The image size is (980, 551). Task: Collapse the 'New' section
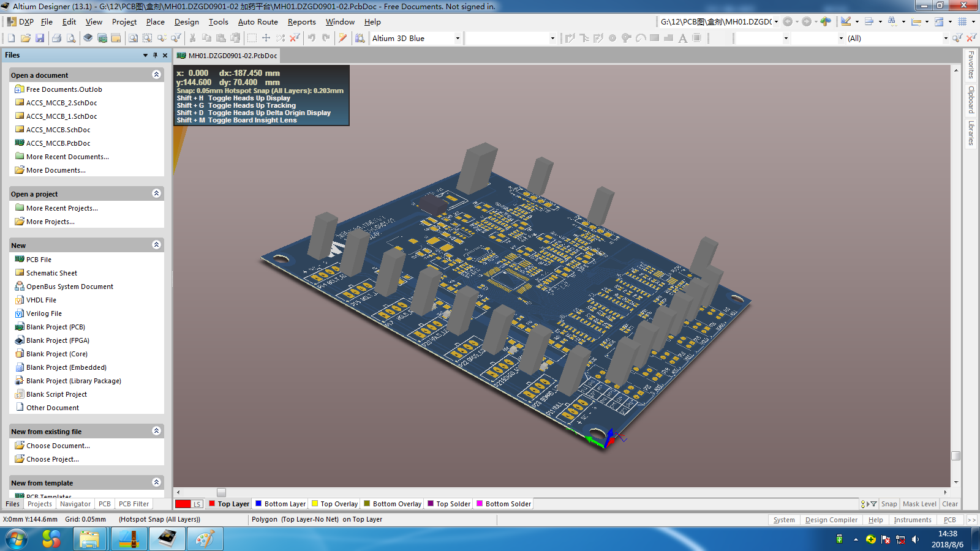156,245
